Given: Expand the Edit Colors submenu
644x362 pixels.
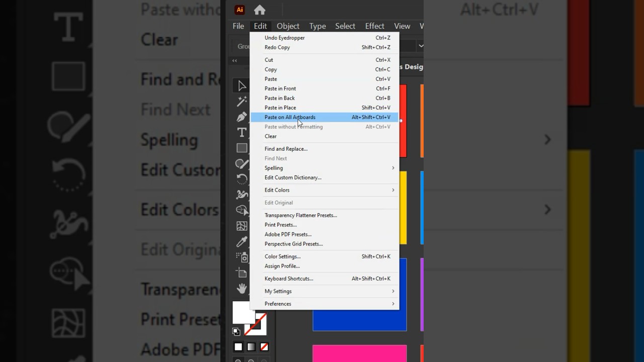Looking at the screenshot, I should pyautogui.click(x=325, y=190).
